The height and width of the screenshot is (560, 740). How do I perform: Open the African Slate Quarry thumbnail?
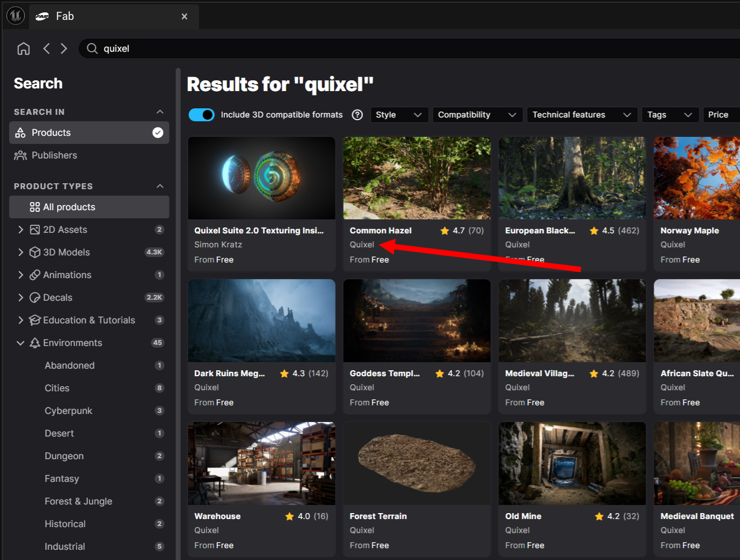tap(697, 321)
